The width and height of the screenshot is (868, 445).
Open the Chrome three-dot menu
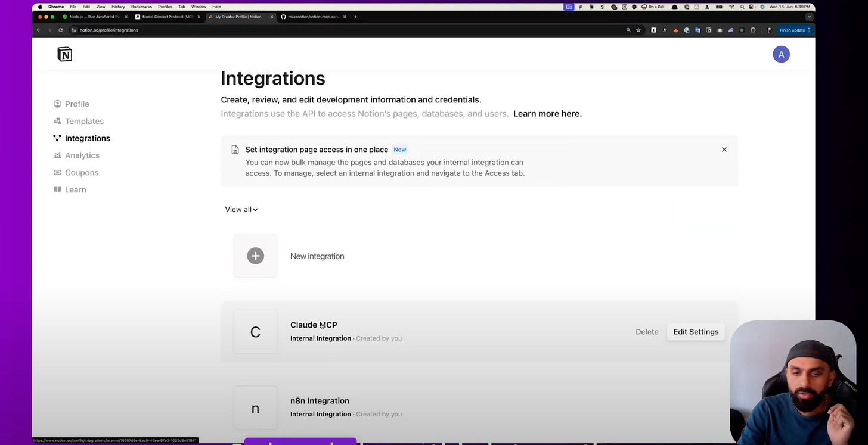(809, 30)
